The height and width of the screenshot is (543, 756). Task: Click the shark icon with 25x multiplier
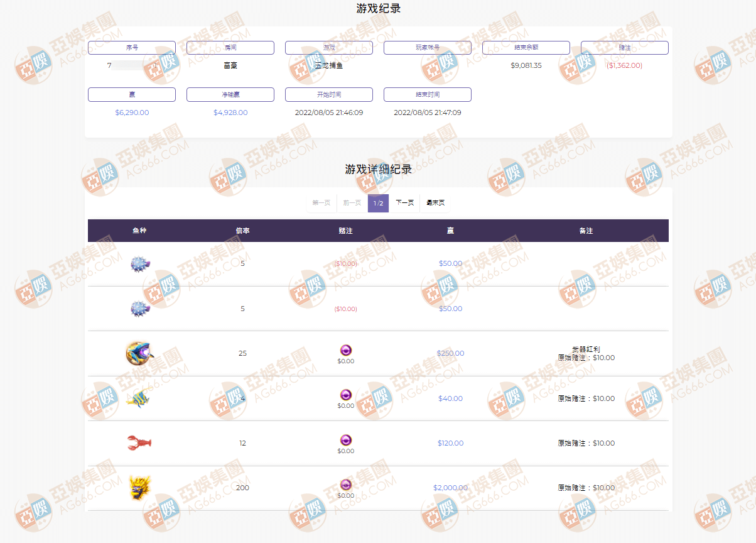click(x=139, y=353)
